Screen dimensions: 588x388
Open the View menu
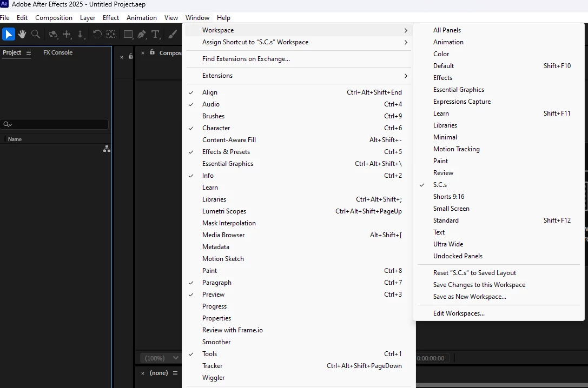pos(171,18)
